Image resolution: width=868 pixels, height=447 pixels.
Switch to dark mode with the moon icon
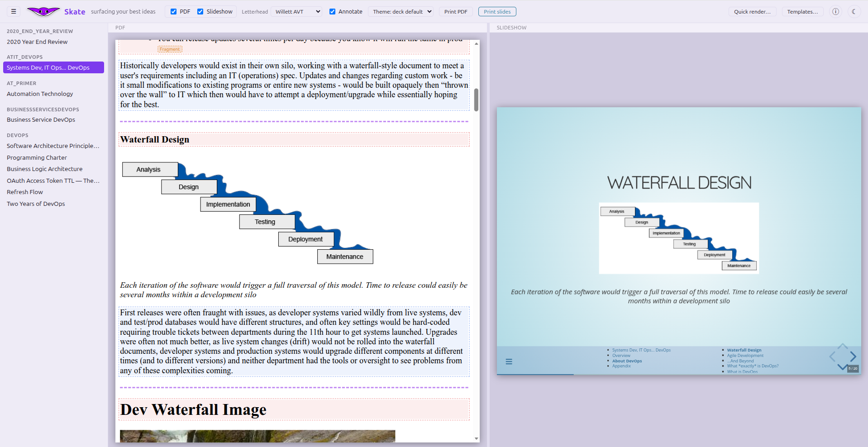point(854,12)
